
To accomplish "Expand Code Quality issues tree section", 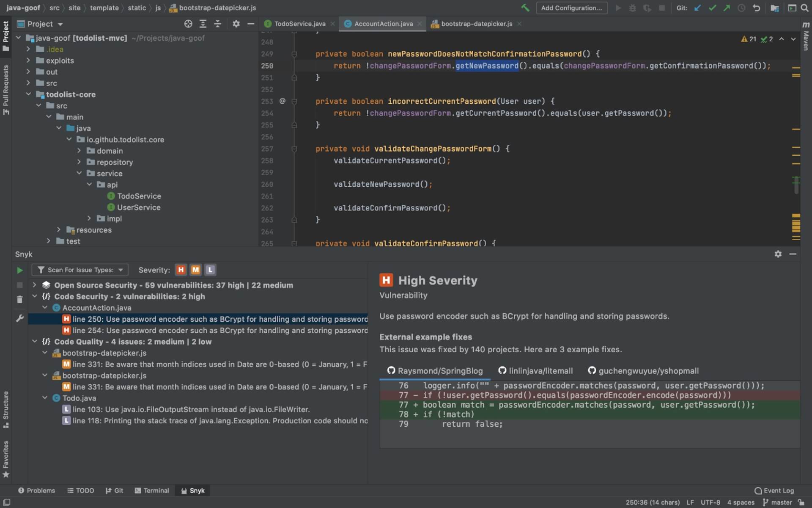I will pyautogui.click(x=34, y=341).
